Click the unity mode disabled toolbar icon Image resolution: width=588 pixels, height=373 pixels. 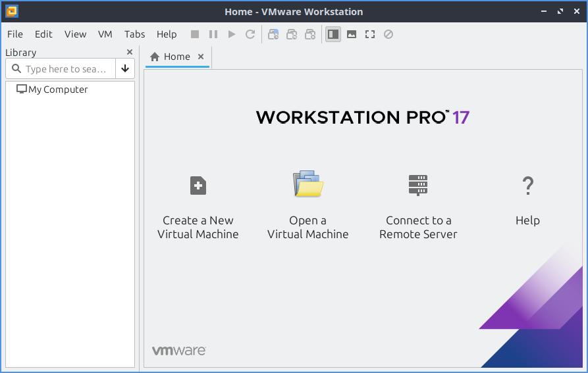pyautogui.click(x=388, y=34)
